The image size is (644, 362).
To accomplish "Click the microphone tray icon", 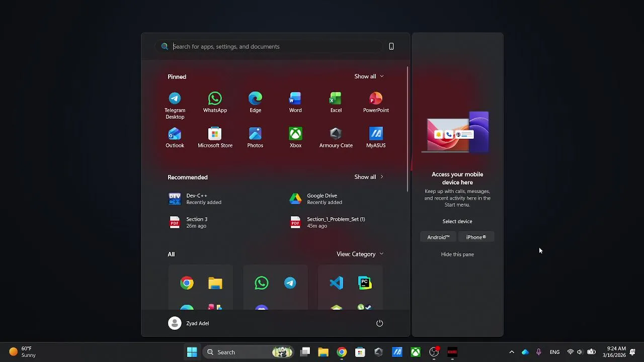I will (539, 352).
